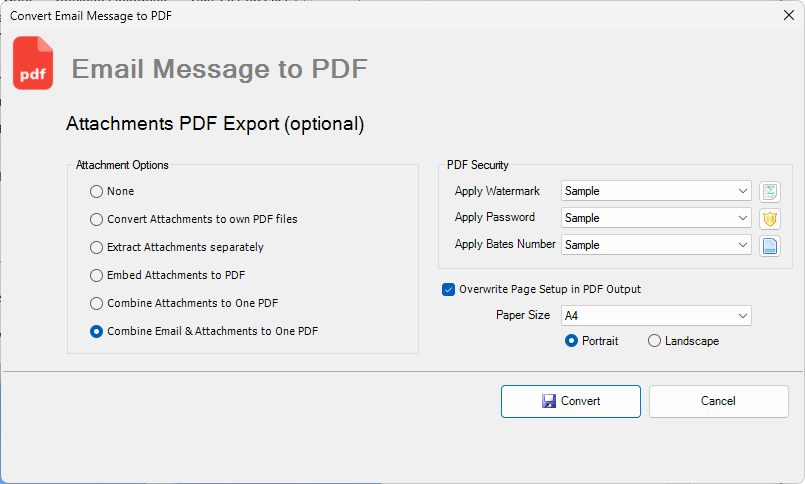Select Portrait orientation
The height and width of the screenshot is (484, 805).
[x=572, y=341]
